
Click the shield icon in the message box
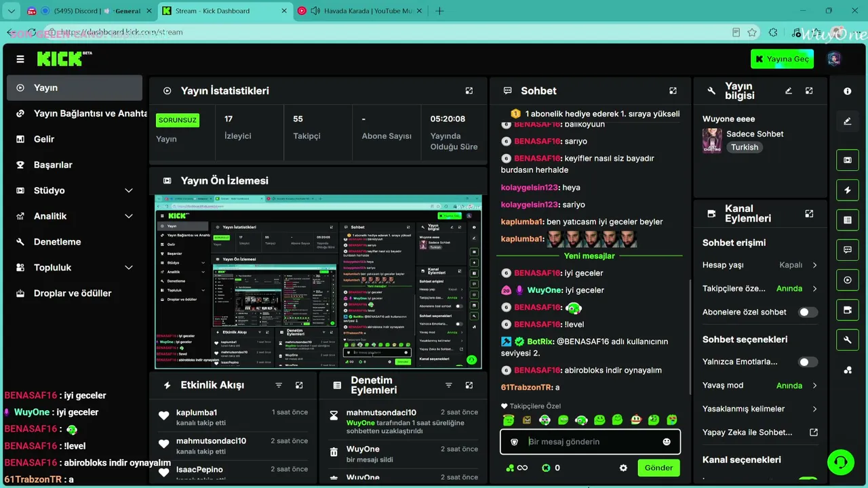(x=514, y=442)
